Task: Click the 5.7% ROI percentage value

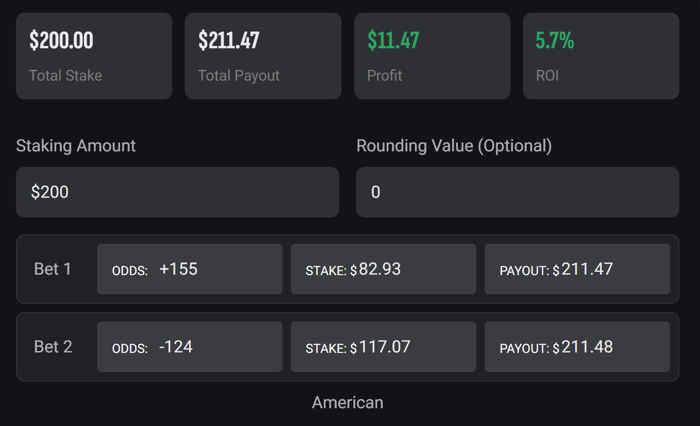Action: click(x=555, y=41)
